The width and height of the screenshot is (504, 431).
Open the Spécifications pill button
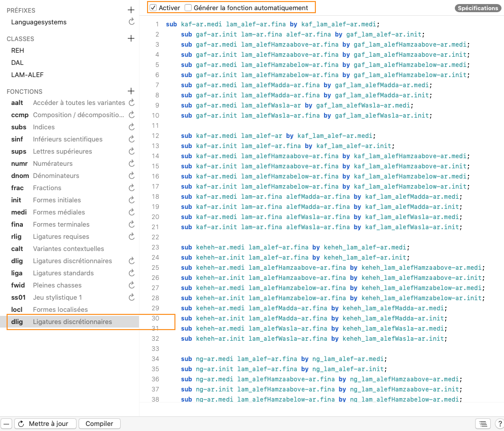coord(478,8)
